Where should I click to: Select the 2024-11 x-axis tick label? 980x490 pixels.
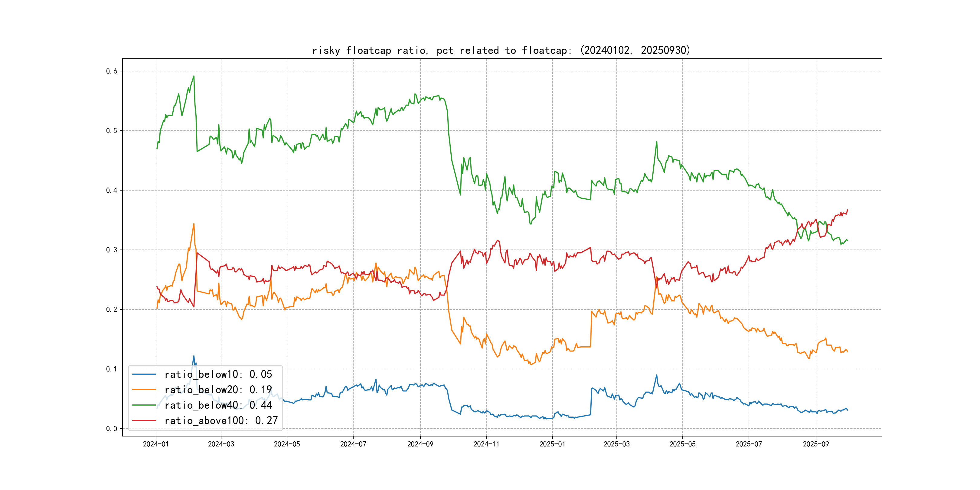(486, 444)
